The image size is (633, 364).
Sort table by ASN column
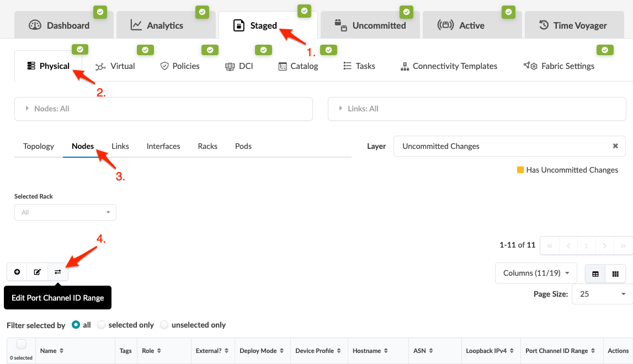pos(423,351)
